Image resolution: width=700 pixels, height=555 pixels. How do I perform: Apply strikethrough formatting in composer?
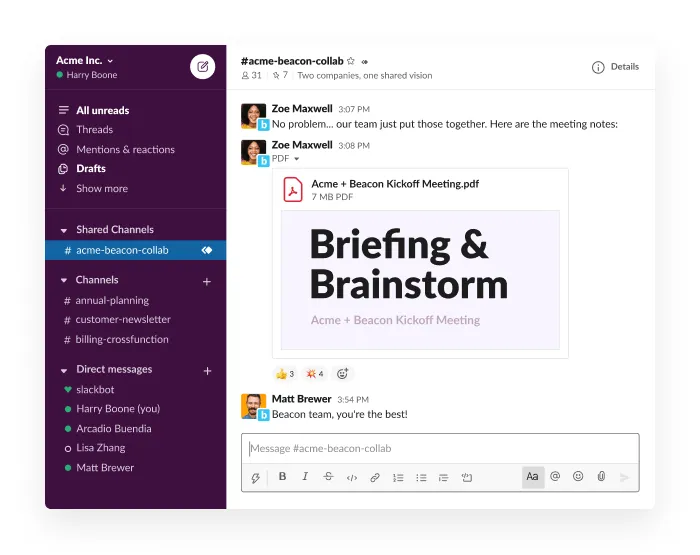(328, 476)
